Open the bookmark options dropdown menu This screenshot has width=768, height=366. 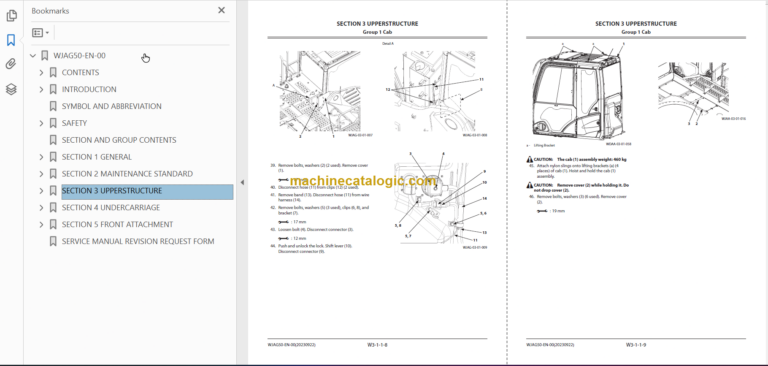point(41,33)
